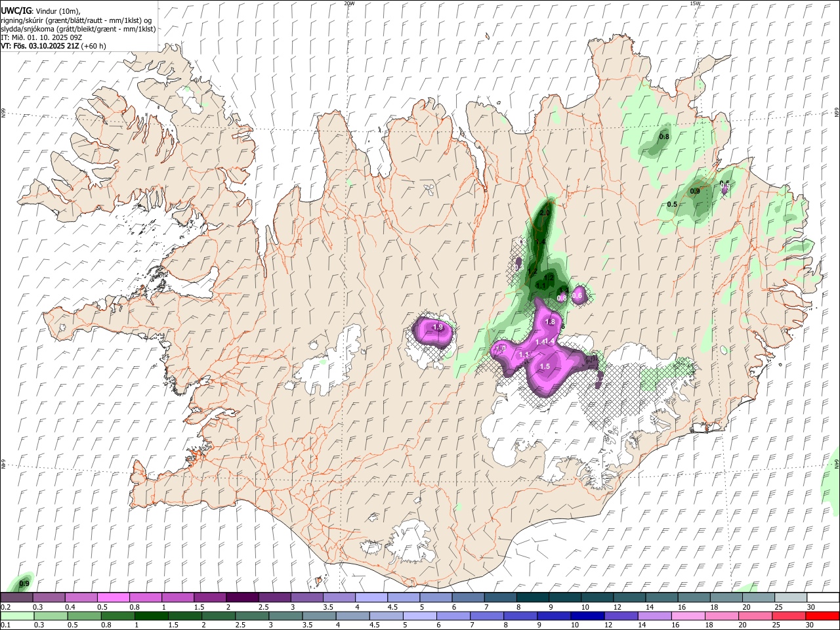Pick lower legend bright red swatch after 30
Image resolution: width=840 pixels, height=630 pixels.
point(822,616)
